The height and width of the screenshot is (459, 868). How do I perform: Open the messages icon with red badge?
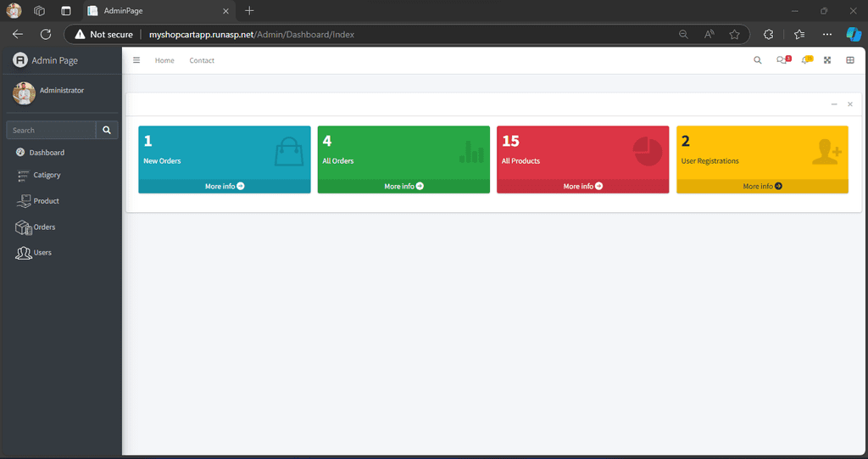tap(783, 60)
